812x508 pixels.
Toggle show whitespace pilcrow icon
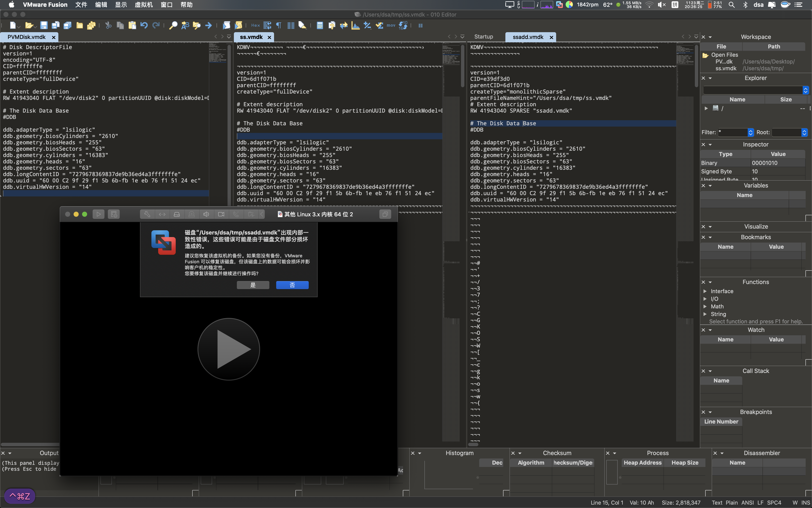coord(278,25)
